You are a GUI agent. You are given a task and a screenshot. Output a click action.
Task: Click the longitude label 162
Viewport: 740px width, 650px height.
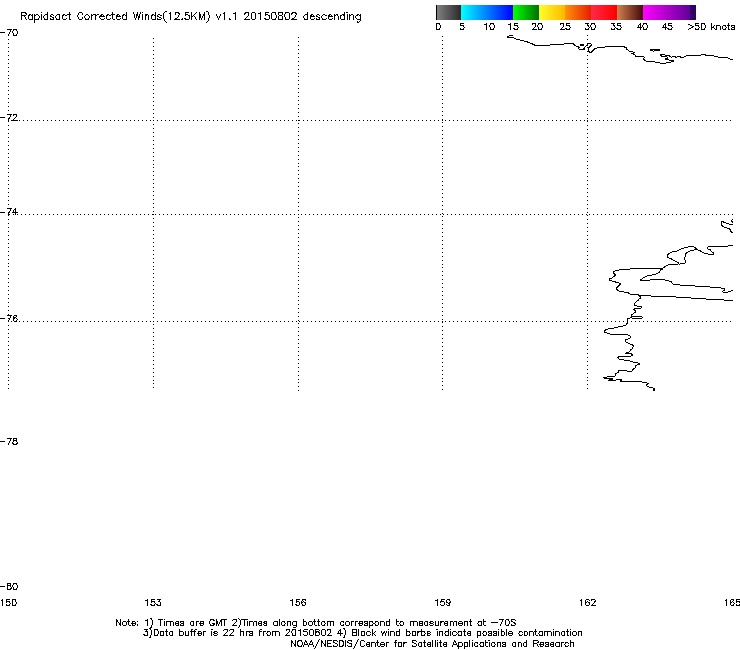[x=588, y=603]
